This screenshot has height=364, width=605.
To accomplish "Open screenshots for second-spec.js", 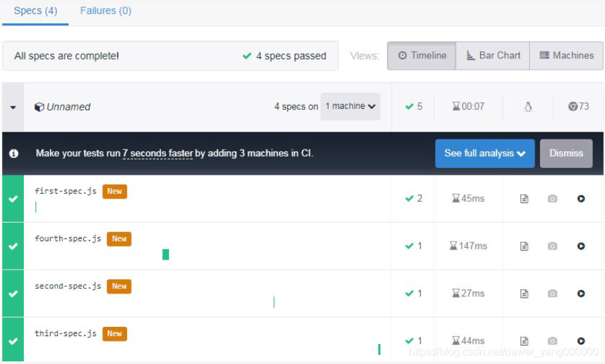I will pyautogui.click(x=552, y=294).
